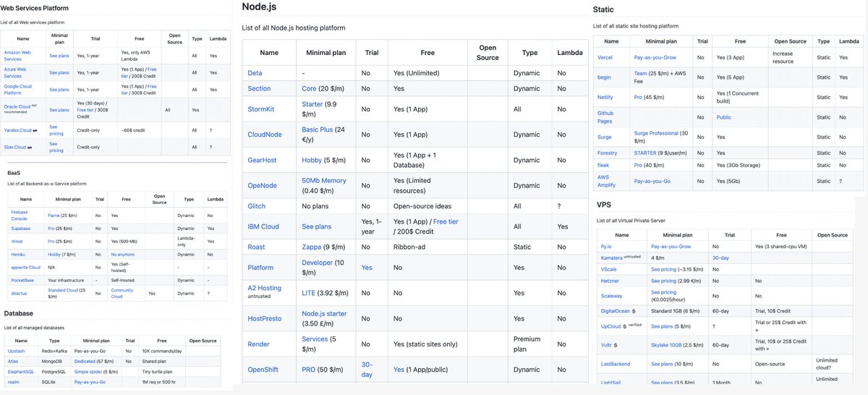
Task: Click the Forestry link
Action: coord(608,153)
